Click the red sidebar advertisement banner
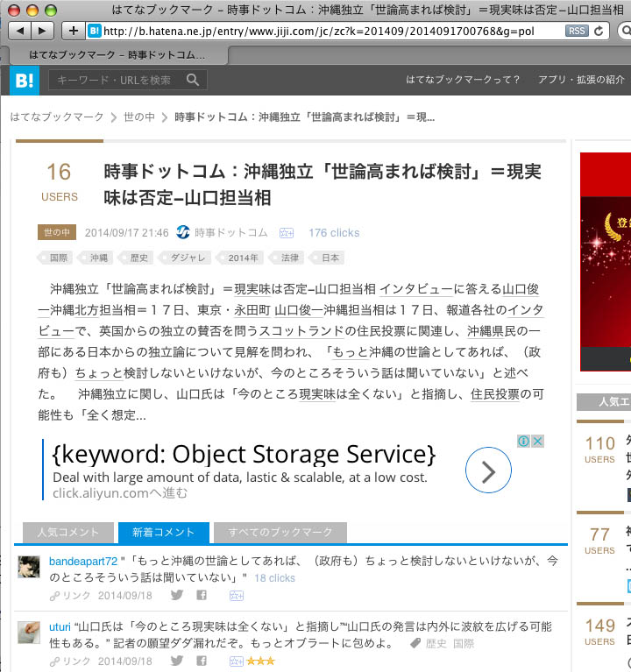This screenshot has width=631, height=672. (x=606, y=262)
